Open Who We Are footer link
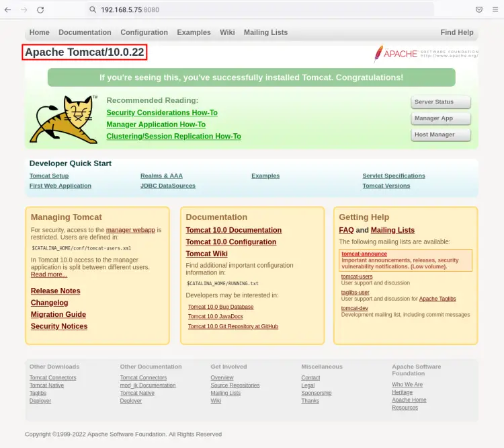This screenshot has height=448, width=504. tap(407, 385)
